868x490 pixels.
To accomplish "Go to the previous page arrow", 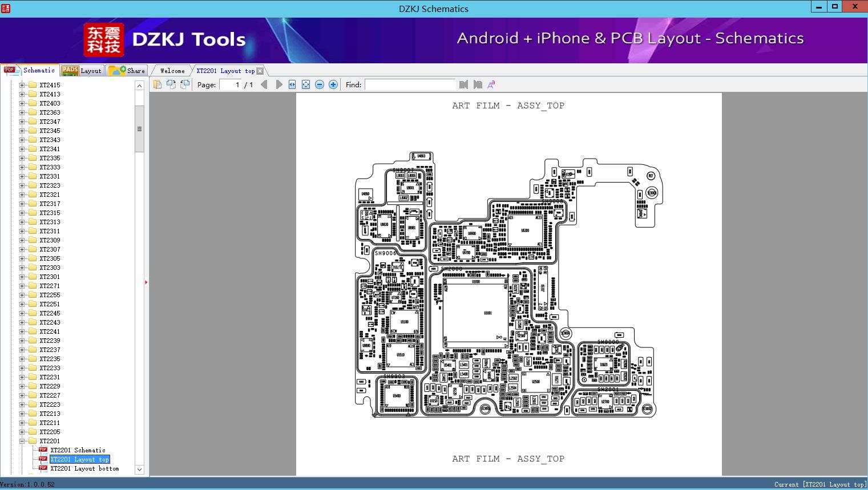I will point(264,84).
